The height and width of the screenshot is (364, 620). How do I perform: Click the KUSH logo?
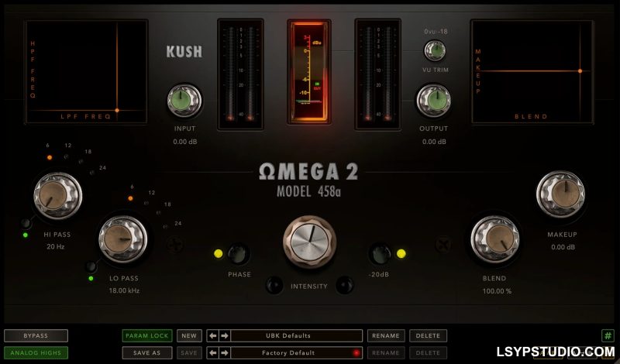click(184, 51)
